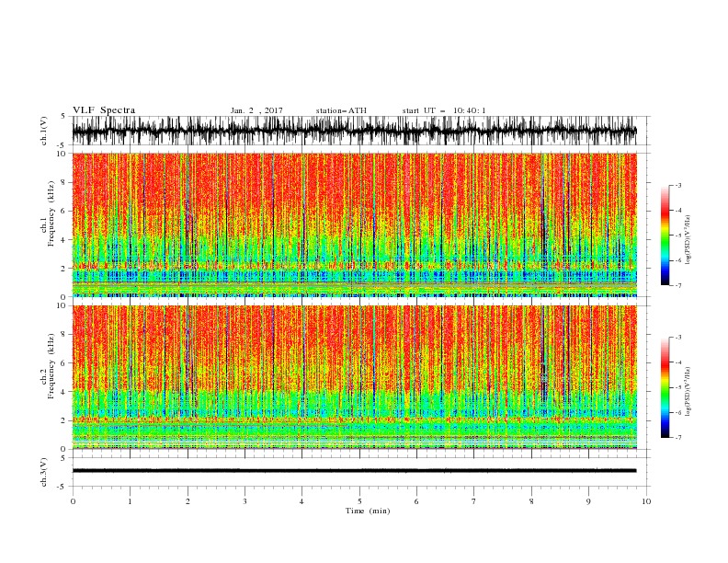Click the time axis tick label '7'
Screen dimensions: 728x563
tap(474, 501)
